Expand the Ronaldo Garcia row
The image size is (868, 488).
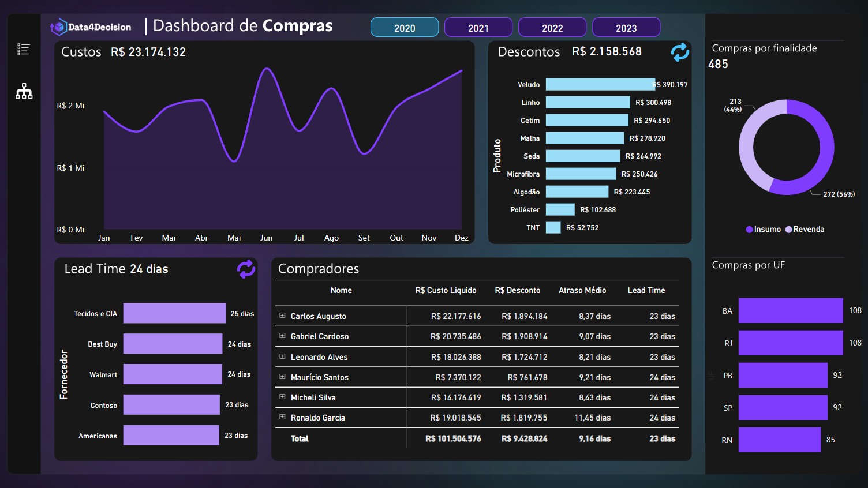282,417
